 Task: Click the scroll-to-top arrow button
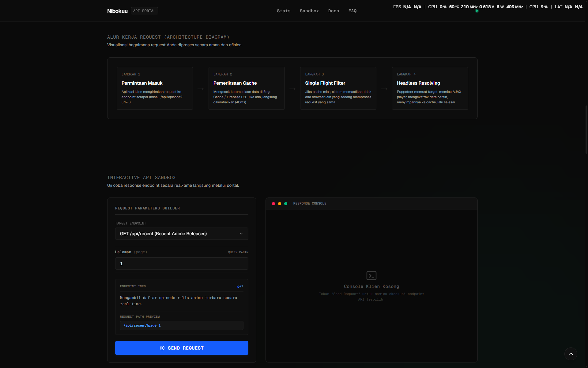(x=571, y=354)
